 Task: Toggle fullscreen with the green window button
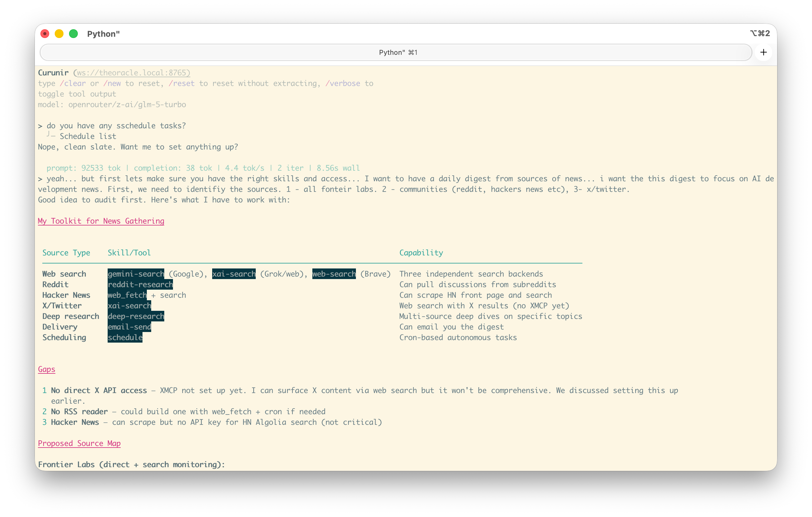73,34
